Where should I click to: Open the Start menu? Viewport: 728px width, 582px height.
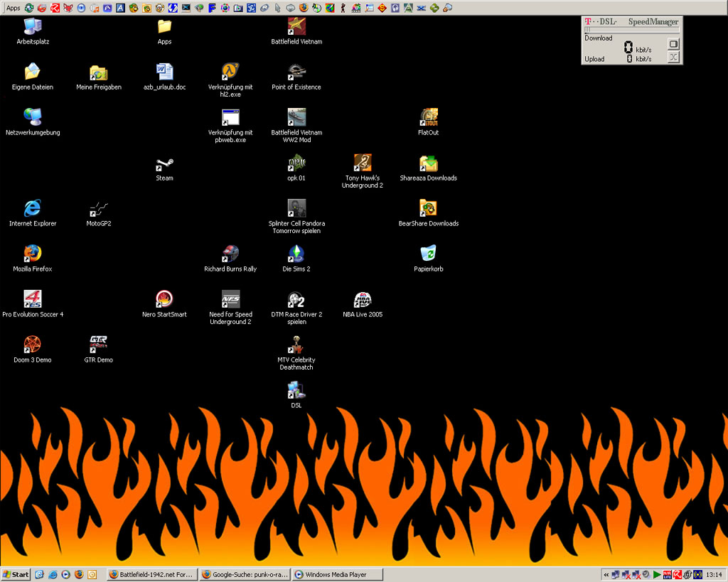(x=16, y=575)
